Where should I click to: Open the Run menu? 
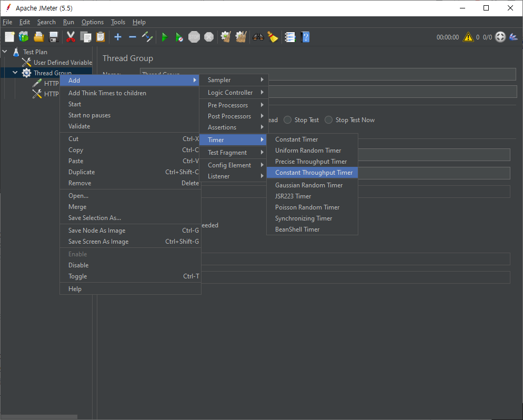coord(68,22)
